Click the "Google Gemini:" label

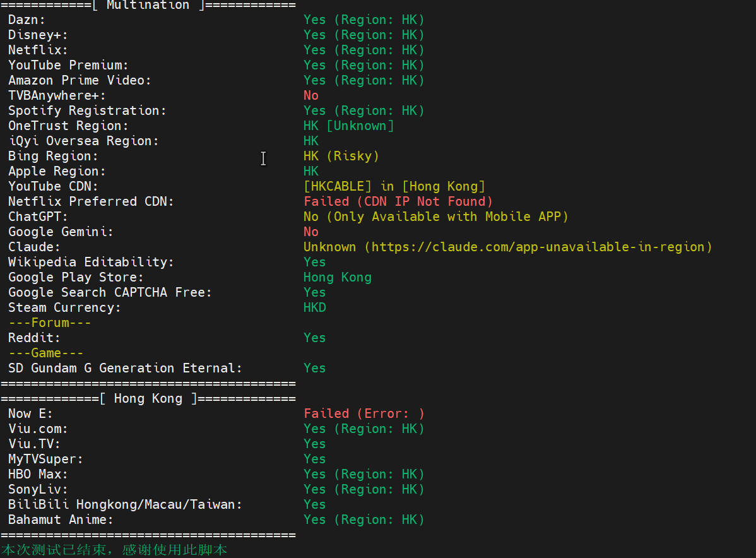(61, 232)
